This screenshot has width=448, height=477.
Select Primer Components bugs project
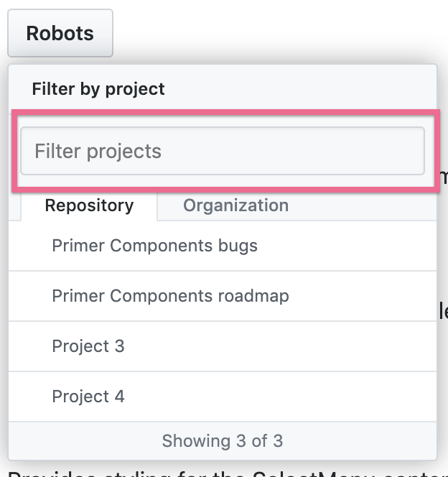click(x=154, y=246)
